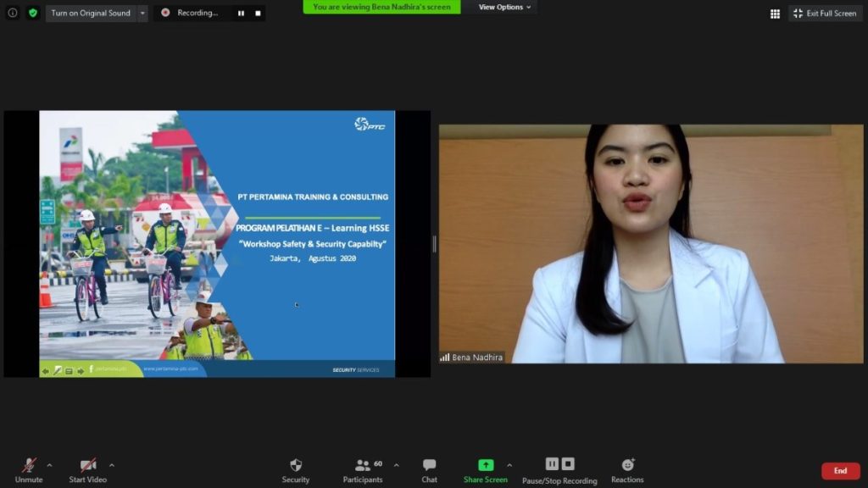Open Chat panel
Screen dimensions: 868x488
(x=429, y=471)
